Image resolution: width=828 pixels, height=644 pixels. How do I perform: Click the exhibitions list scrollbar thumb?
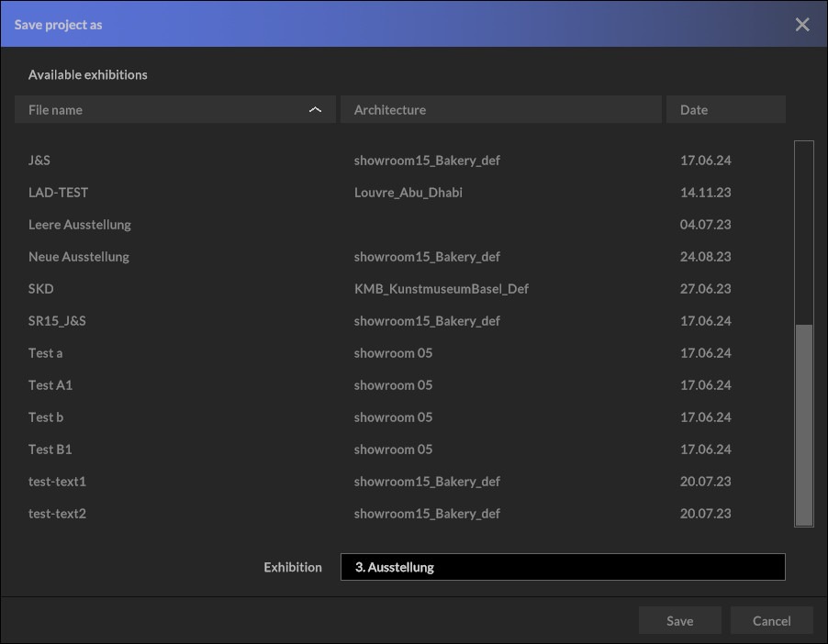[804, 424]
